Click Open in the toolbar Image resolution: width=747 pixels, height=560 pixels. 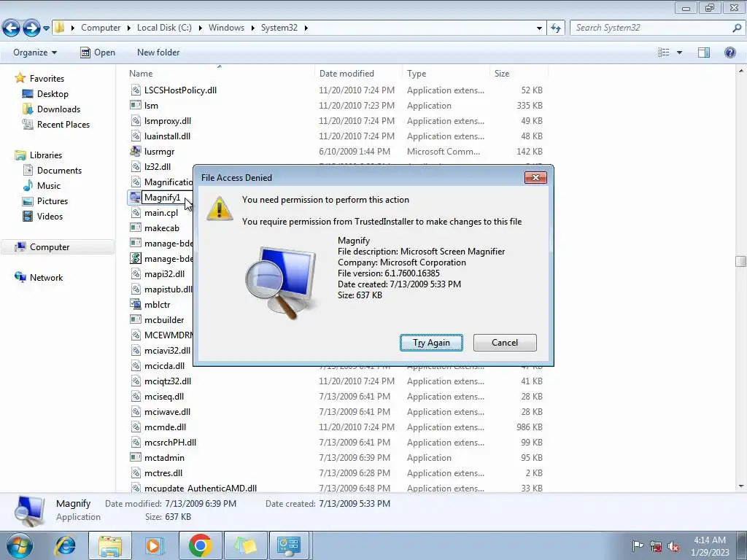point(98,52)
